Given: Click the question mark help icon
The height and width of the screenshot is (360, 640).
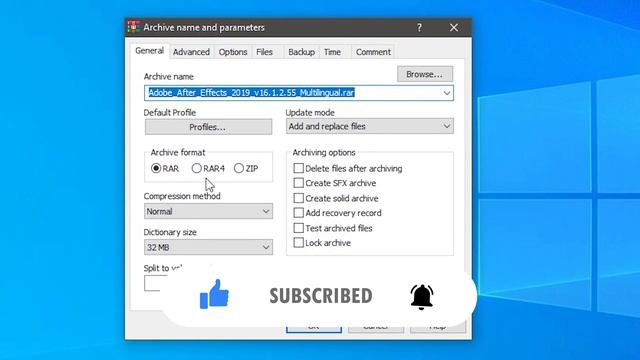Looking at the screenshot, I should tap(419, 27).
